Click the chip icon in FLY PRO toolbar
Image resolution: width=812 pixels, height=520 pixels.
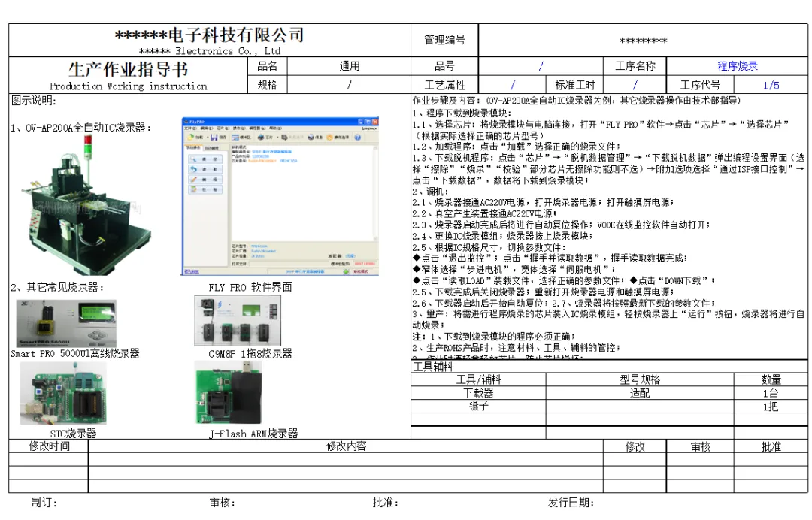click(x=261, y=137)
